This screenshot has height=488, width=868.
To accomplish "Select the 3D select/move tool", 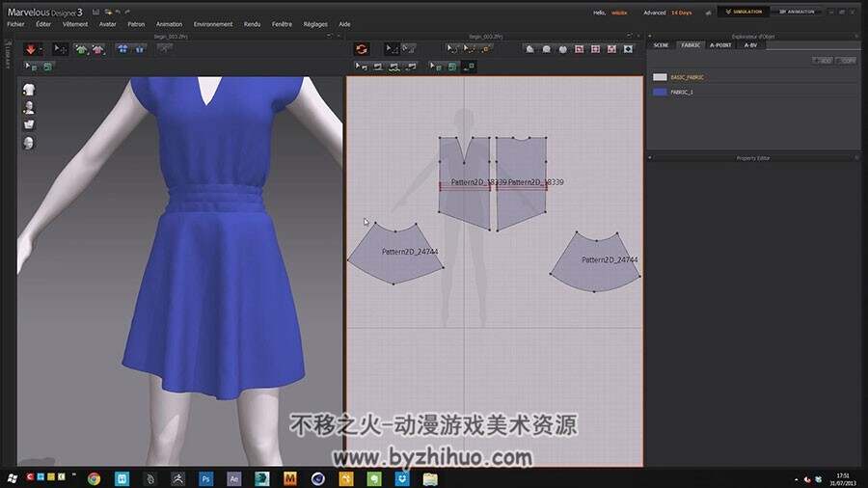I will pyautogui.click(x=59, y=49).
